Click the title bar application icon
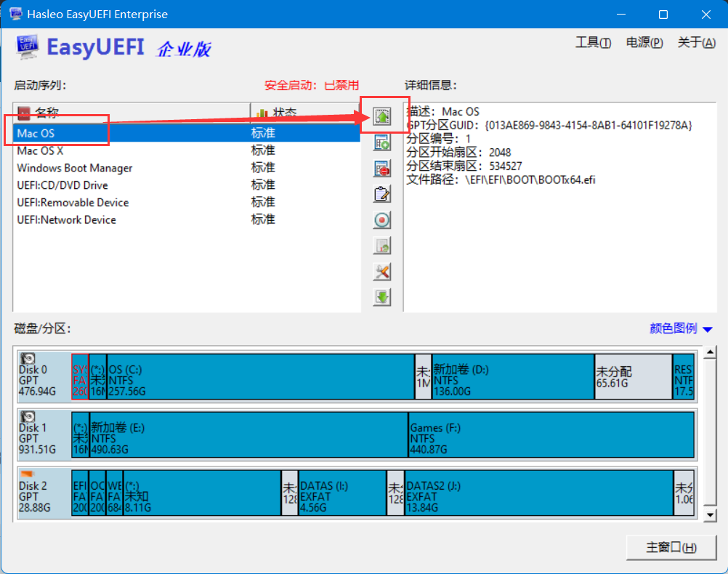Screen dimensions: 728x574 tap(16, 13)
